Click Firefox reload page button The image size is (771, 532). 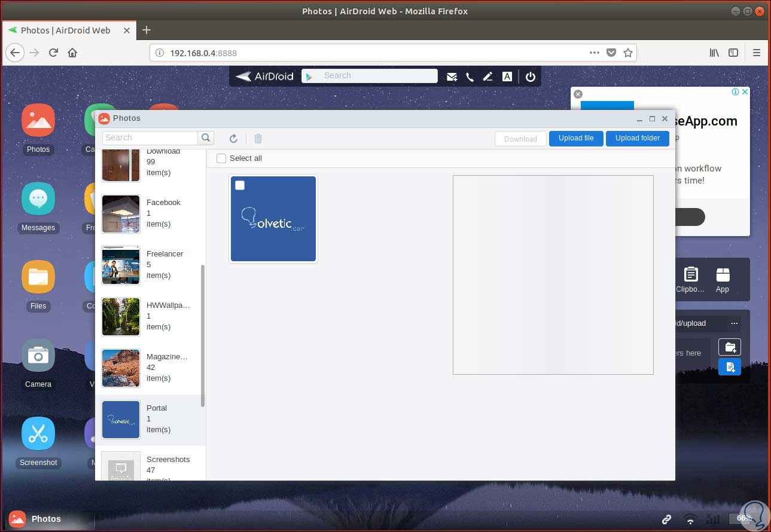tap(53, 53)
